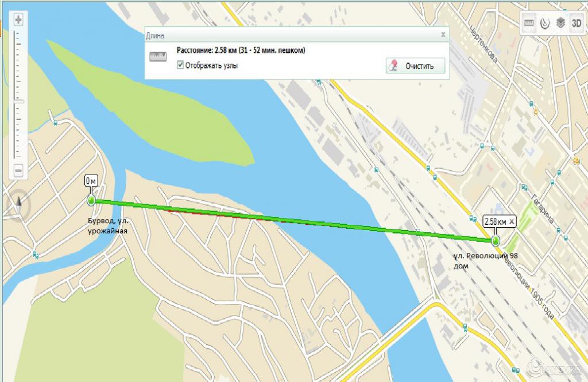
Task: Click the ruler icon in the Длина panel
Action: point(158,57)
